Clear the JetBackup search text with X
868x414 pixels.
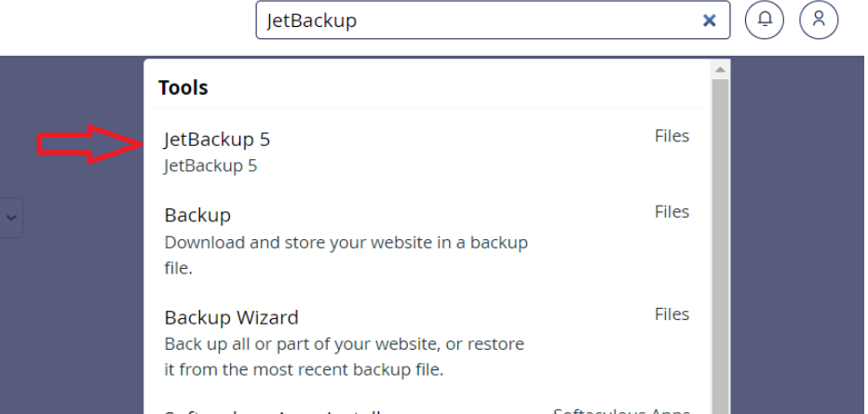coord(709,20)
